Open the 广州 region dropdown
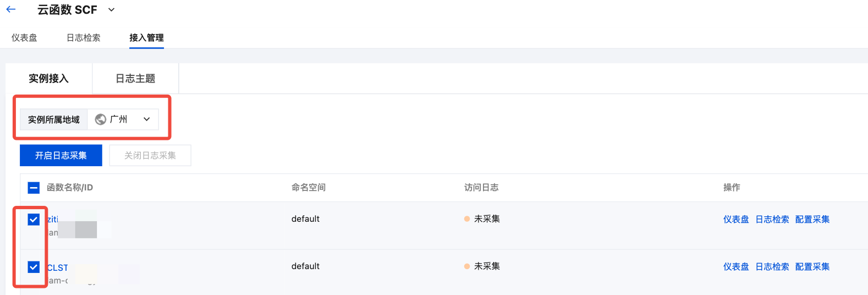868x295 pixels. click(123, 119)
